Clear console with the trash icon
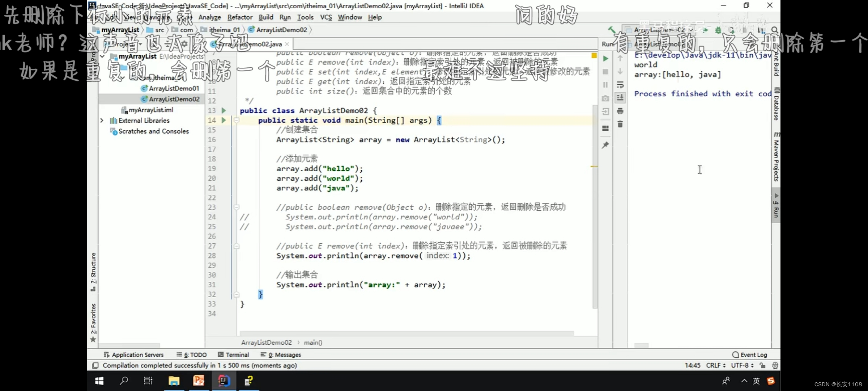This screenshot has height=391, width=868. [x=620, y=124]
